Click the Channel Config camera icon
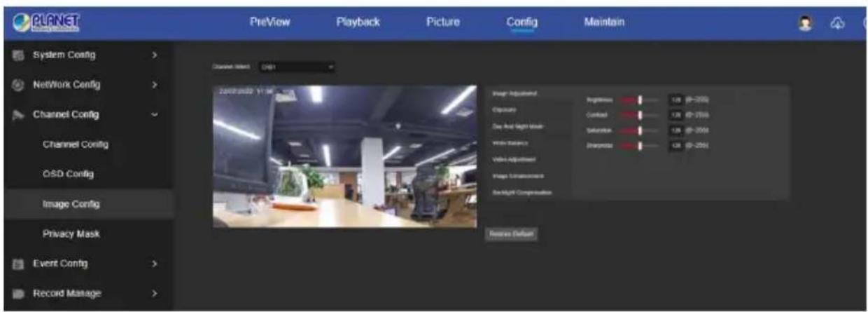Viewport: 868px width, 312px height. (18, 115)
